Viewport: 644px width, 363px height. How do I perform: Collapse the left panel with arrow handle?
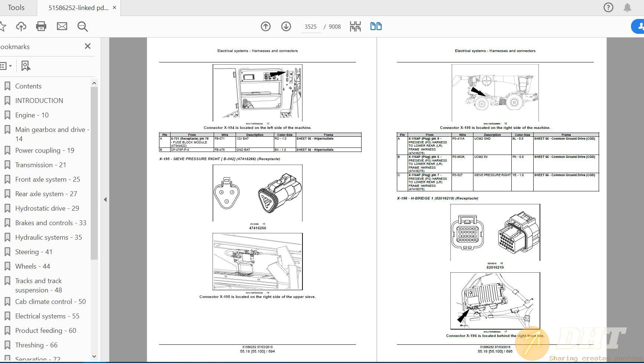pos(105,200)
